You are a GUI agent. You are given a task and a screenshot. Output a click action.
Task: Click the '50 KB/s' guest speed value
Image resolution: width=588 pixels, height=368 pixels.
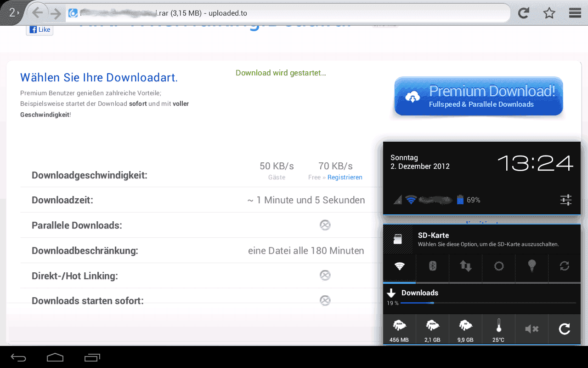[x=277, y=166]
